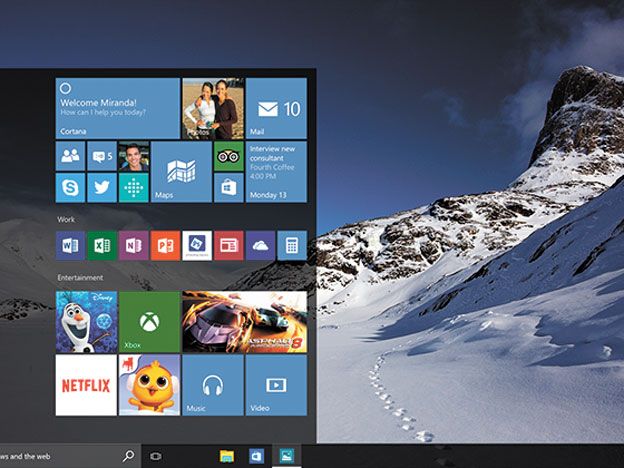Open the Fitbit tile
Image resolution: width=624 pixels, height=468 pixels.
[134, 187]
